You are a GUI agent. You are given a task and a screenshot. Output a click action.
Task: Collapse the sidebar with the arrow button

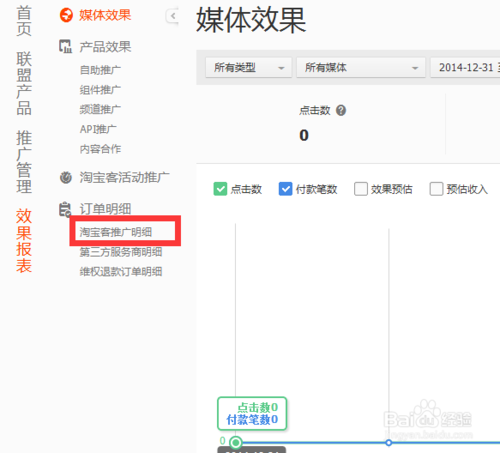(x=172, y=16)
